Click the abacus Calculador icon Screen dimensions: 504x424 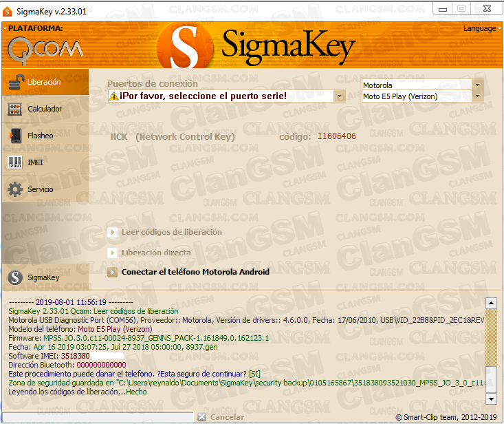(x=15, y=109)
